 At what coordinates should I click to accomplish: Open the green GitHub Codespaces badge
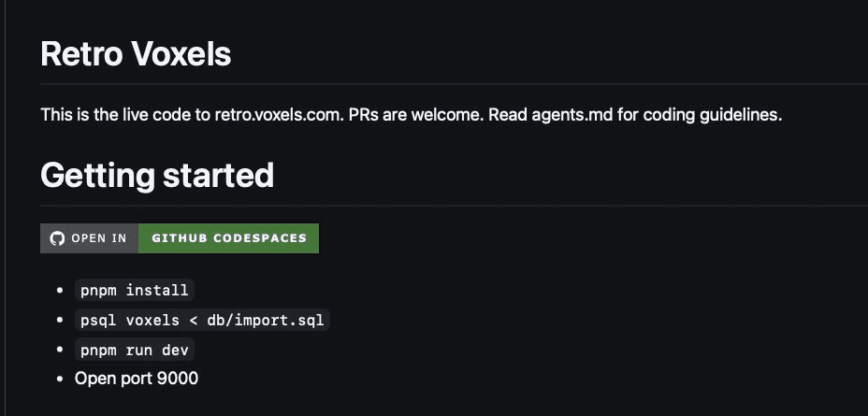(229, 238)
